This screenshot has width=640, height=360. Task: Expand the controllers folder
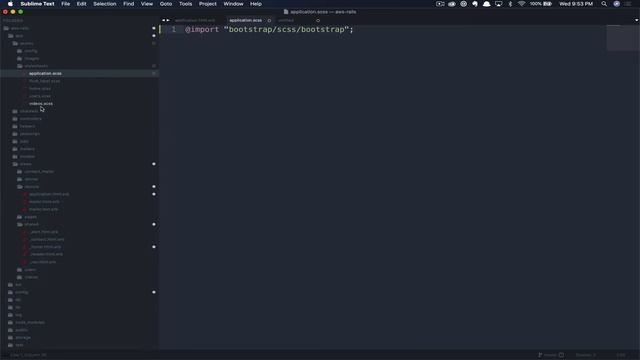[x=30, y=119]
